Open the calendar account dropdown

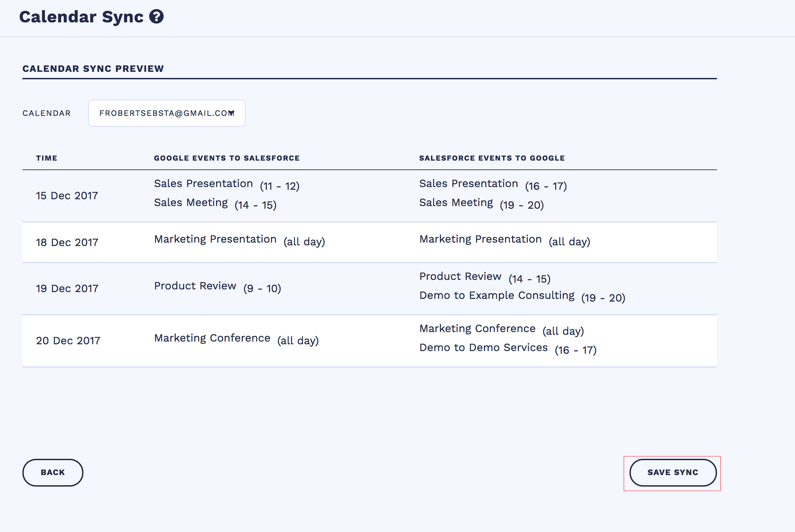coord(167,113)
